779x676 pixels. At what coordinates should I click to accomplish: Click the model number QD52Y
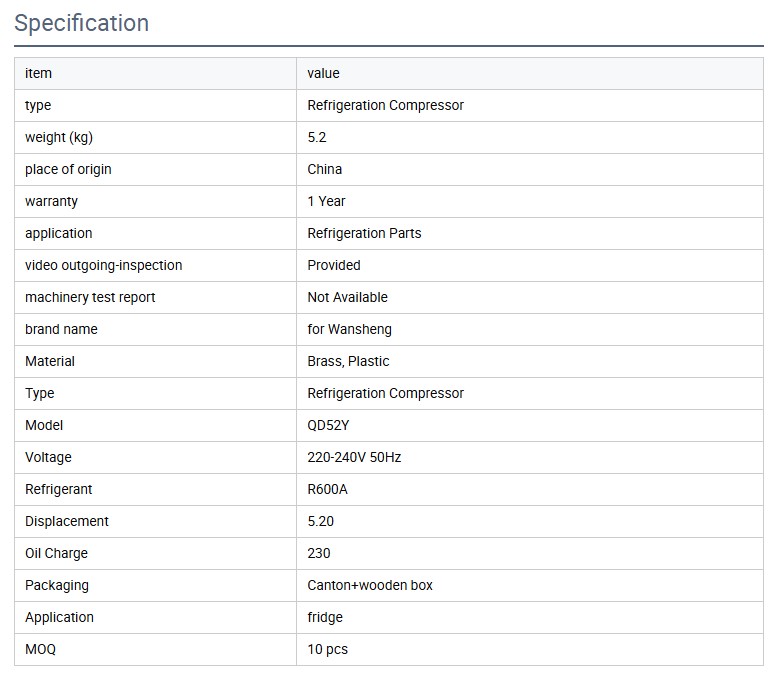[x=328, y=425]
